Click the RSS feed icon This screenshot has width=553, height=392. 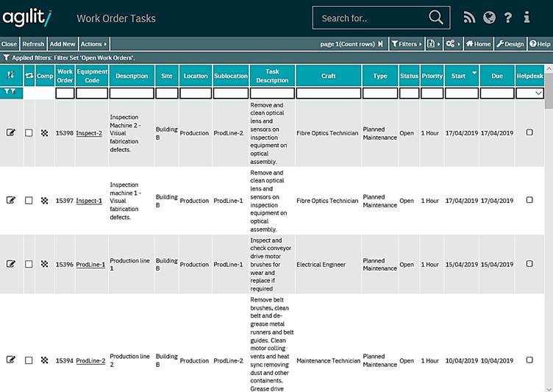pos(469,18)
